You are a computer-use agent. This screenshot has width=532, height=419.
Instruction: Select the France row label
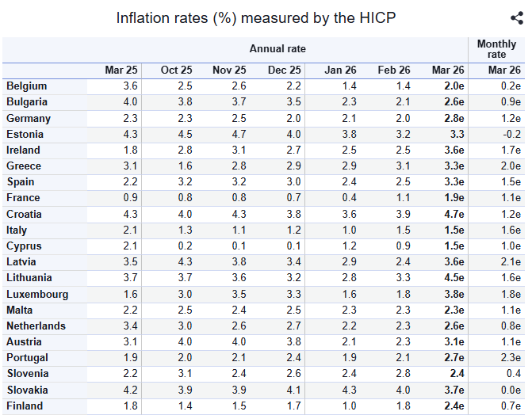pyautogui.click(x=23, y=198)
